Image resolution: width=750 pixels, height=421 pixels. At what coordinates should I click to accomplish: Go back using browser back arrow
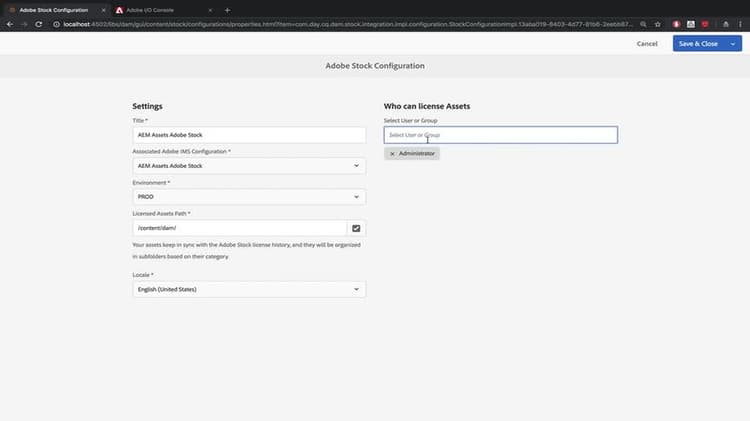click(x=10, y=24)
